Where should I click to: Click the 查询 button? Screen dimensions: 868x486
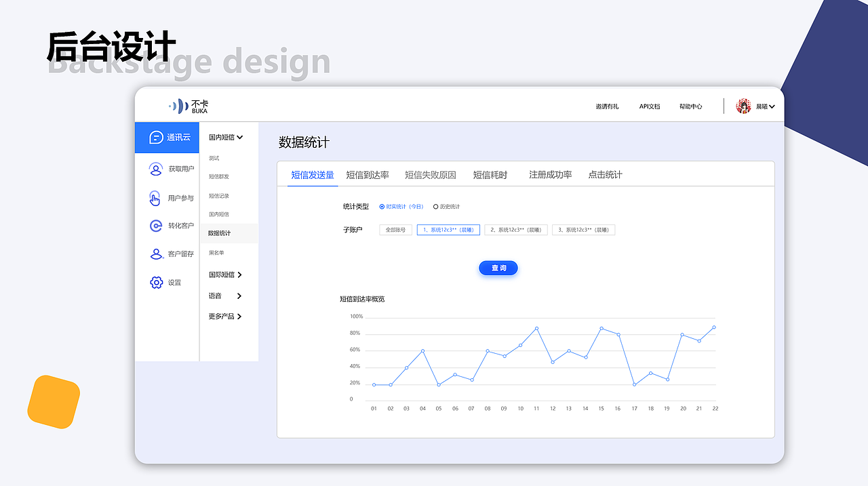coord(498,268)
